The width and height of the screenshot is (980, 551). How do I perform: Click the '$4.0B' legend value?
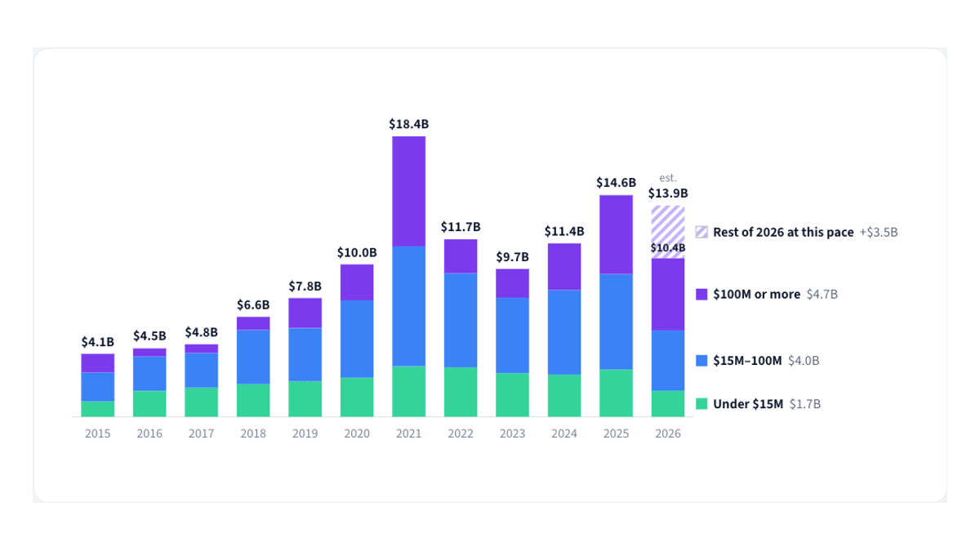tap(804, 361)
